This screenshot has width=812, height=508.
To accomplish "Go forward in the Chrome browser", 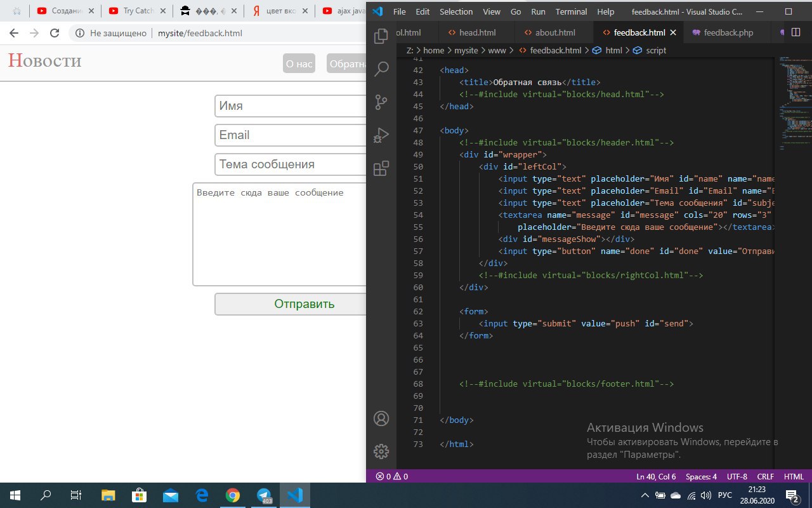I will pyautogui.click(x=34, y=34).
